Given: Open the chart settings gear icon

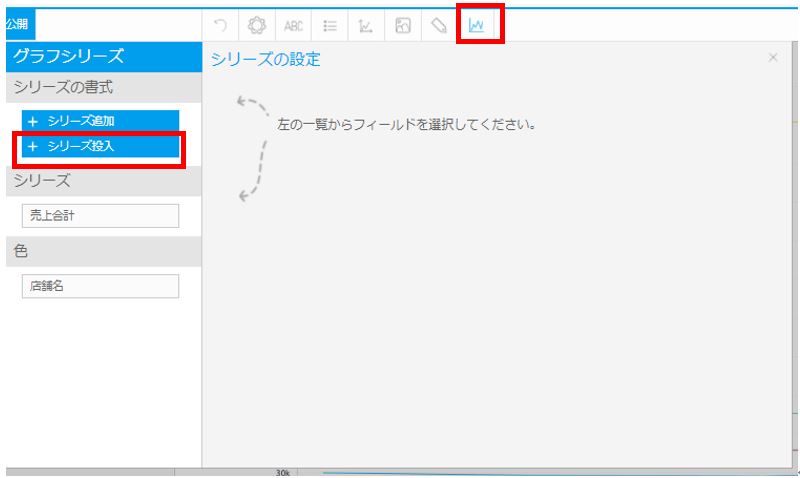Looking at the screenshot, I should 257,25.
